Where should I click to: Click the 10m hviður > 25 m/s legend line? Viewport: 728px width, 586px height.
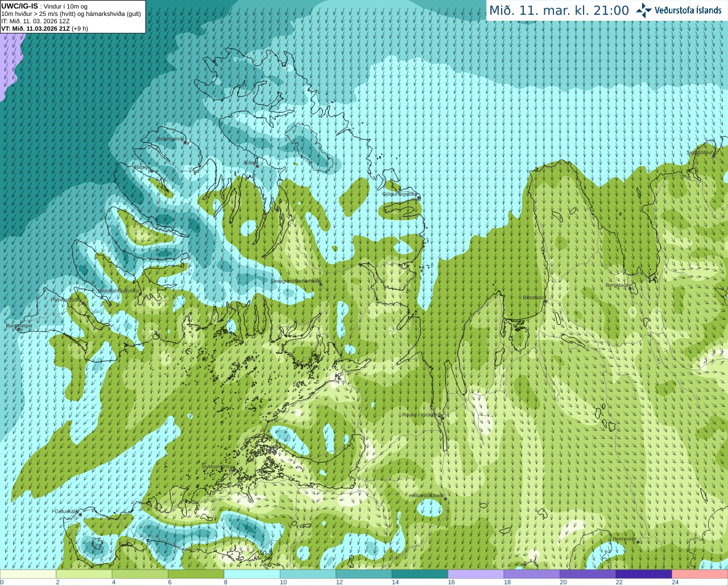[x=71, y=14]
